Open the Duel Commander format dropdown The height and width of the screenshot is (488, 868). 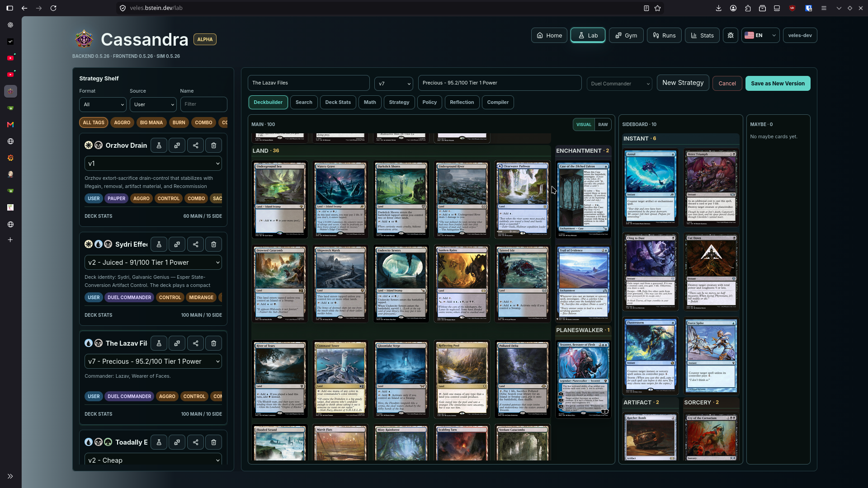tap(619, 84)
